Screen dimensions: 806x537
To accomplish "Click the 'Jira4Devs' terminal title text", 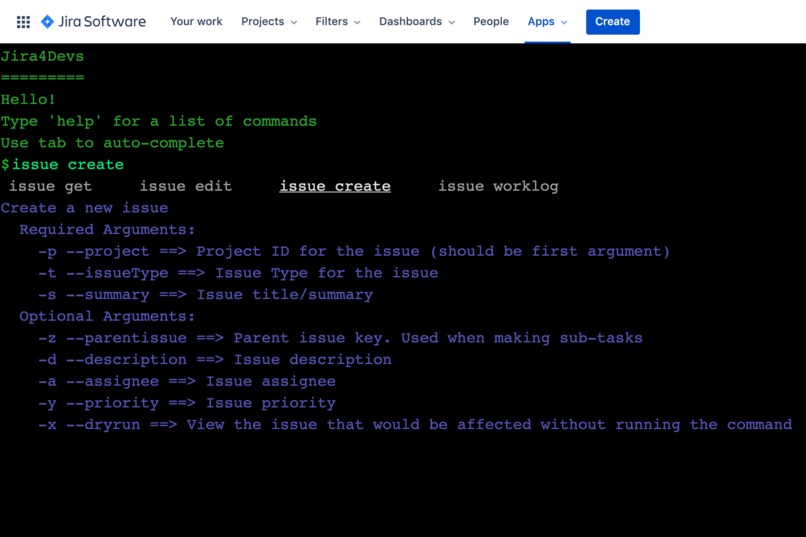I will 42,56.
